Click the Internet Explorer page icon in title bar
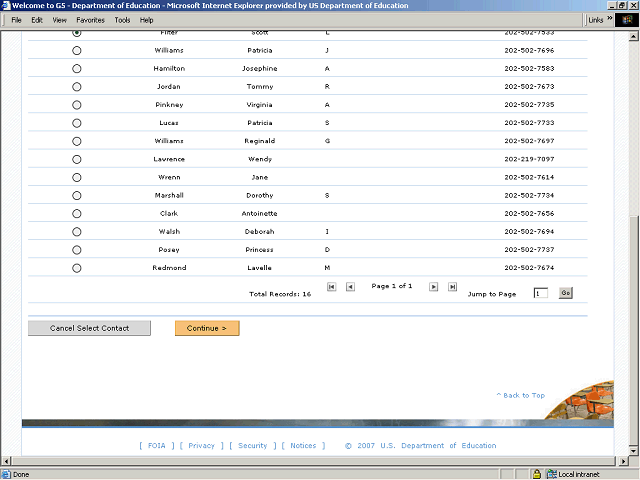The width and height of the screenshot is (640, 480). [x=6, y=5]
